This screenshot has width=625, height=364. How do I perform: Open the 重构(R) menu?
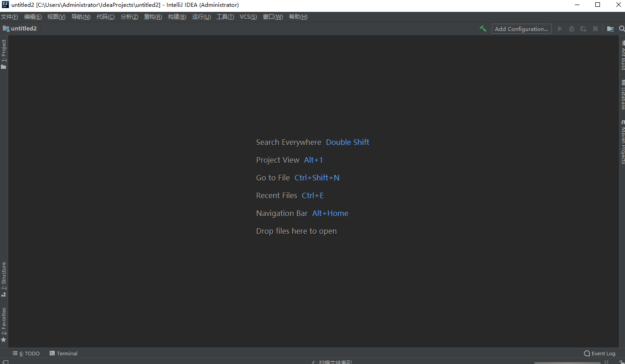click(x=153, y=17)
